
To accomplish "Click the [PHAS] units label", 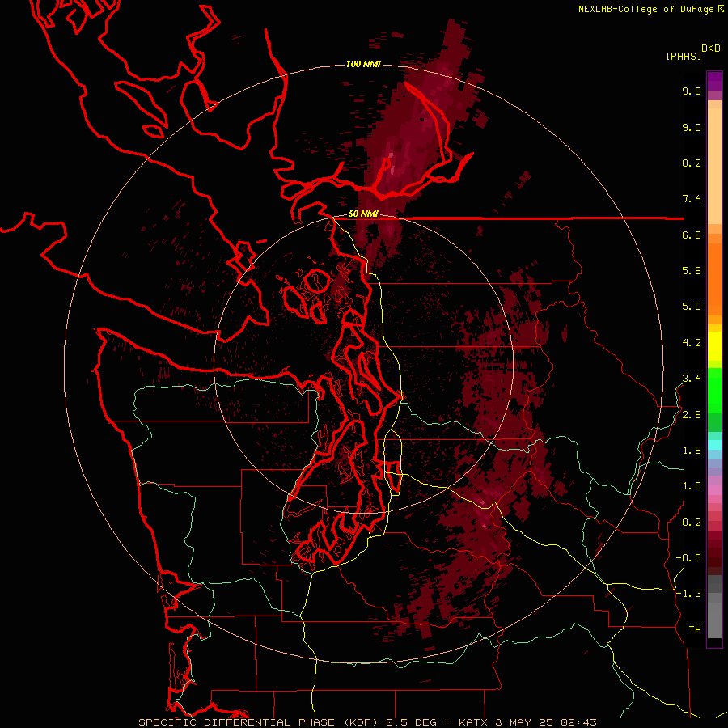I will click(x=684, y=57).
